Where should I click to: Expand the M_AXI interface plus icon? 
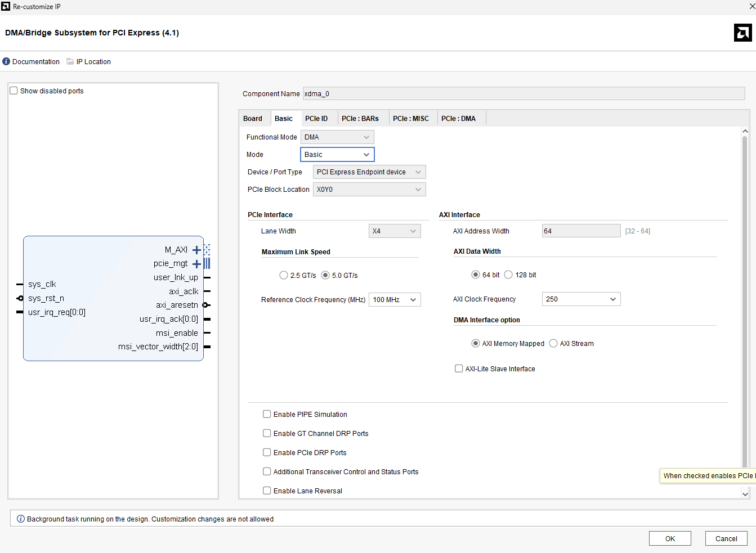(x=196, y=250)
